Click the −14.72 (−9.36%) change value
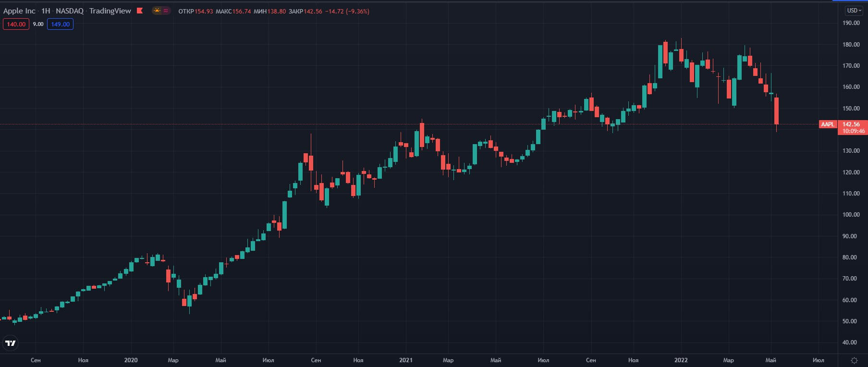 tap(347, 11)
